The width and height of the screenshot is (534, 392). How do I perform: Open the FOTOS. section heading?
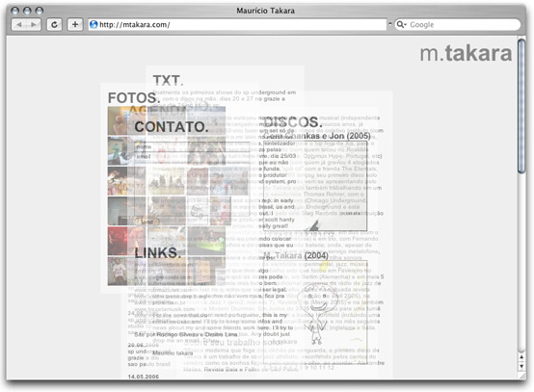tap(134, 98)
